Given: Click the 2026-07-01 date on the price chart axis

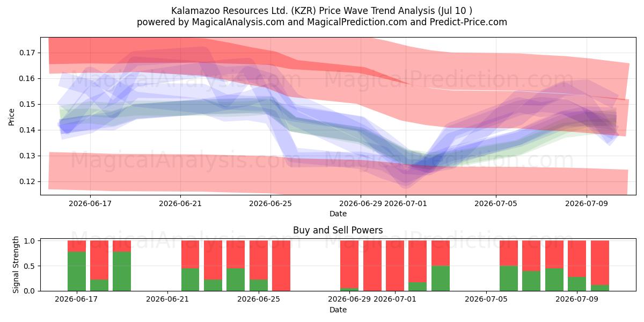Looking at the screenshot, I should click(x=406, y=203).
